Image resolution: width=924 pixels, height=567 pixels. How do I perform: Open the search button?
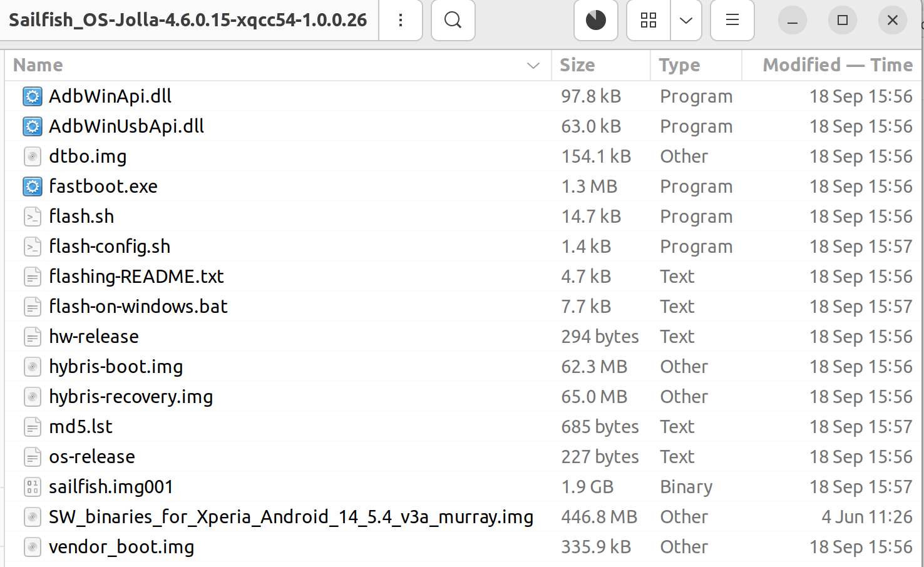pyautogui.click(x=453, y=20)
